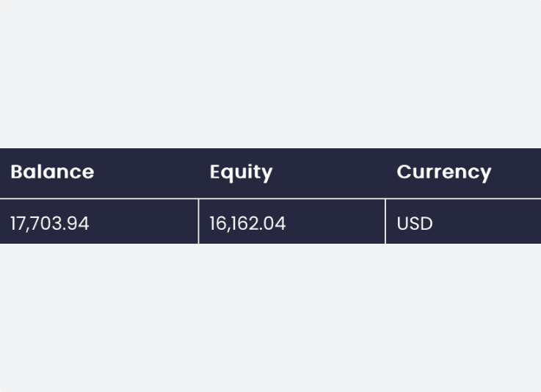Viewport: 541px width, 392px height.
Task: Click empty space right of Balance header text
Action: pyautogui.click(x=147, y=172)
